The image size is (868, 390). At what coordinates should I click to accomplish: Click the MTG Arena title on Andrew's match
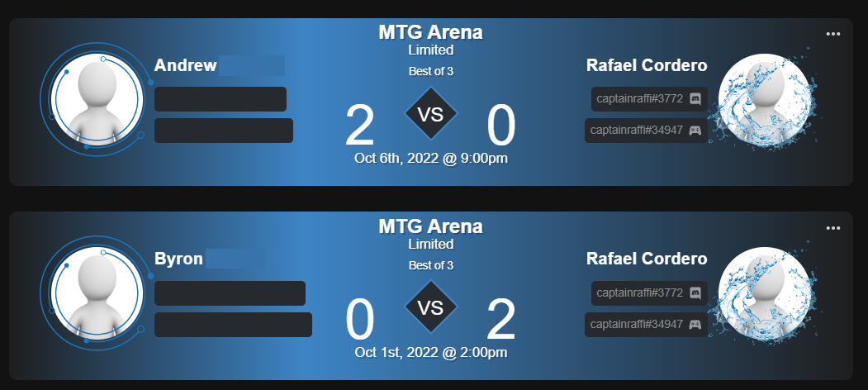[x=430, y=32]
